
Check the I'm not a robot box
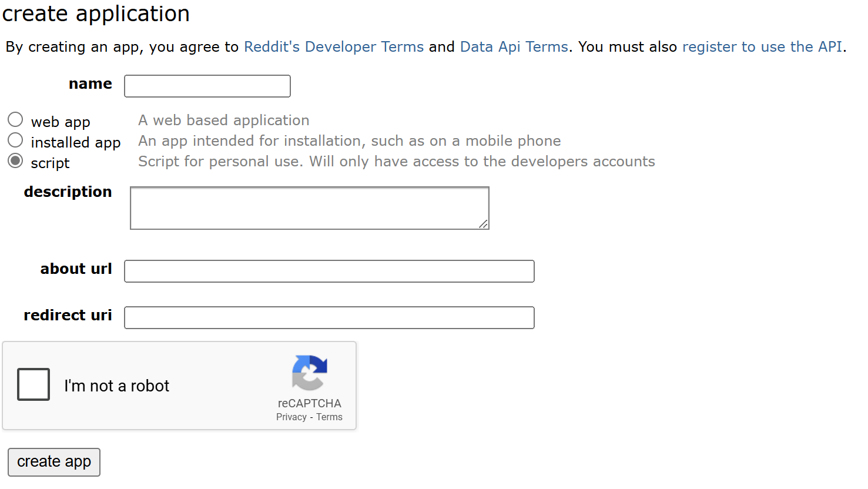(x=33, y=384)
